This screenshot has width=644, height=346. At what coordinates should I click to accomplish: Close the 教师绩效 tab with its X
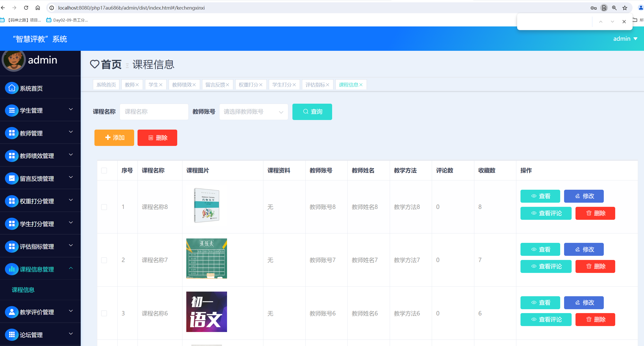pos(194,85)
